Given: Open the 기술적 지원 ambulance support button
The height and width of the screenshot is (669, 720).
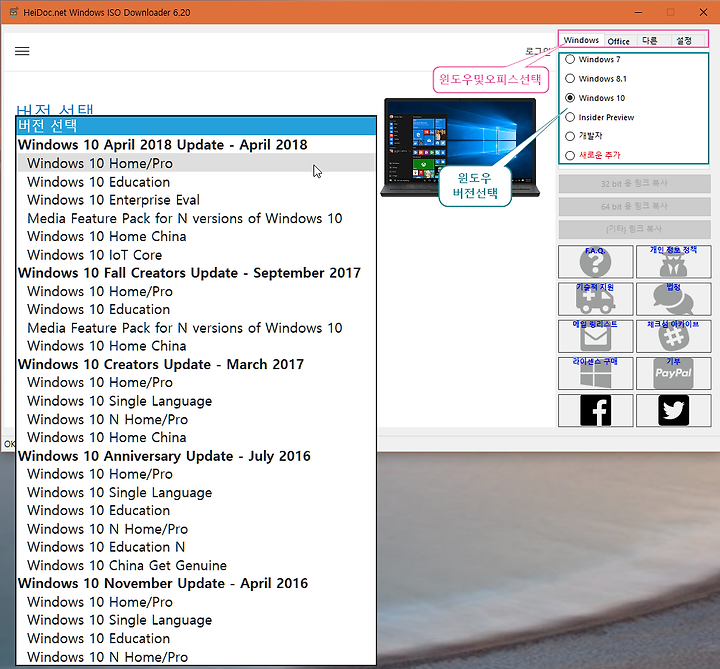Looking at the screenshot, I should coord(596,299).
